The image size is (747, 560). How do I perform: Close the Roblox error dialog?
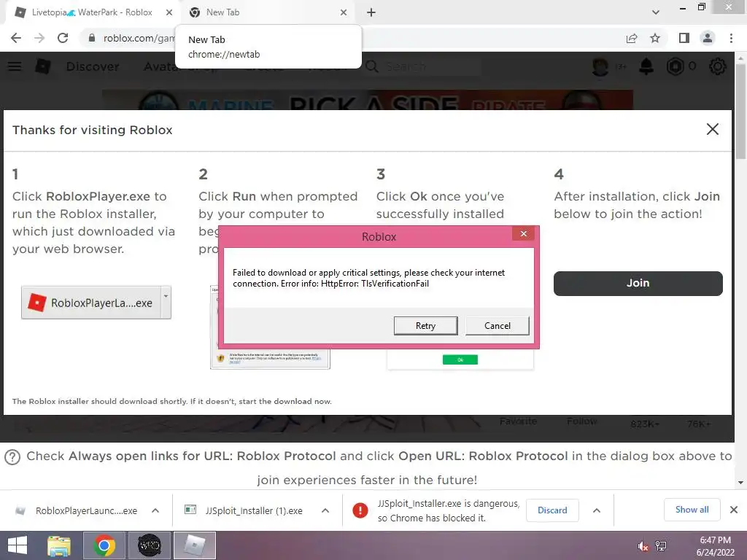pyautogui.click(x=524, y=234)
